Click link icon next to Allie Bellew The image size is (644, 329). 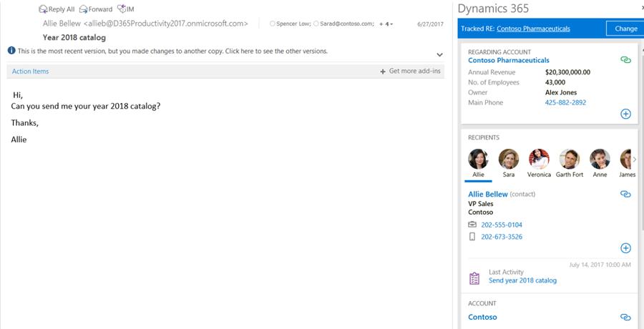coord(625,194)
